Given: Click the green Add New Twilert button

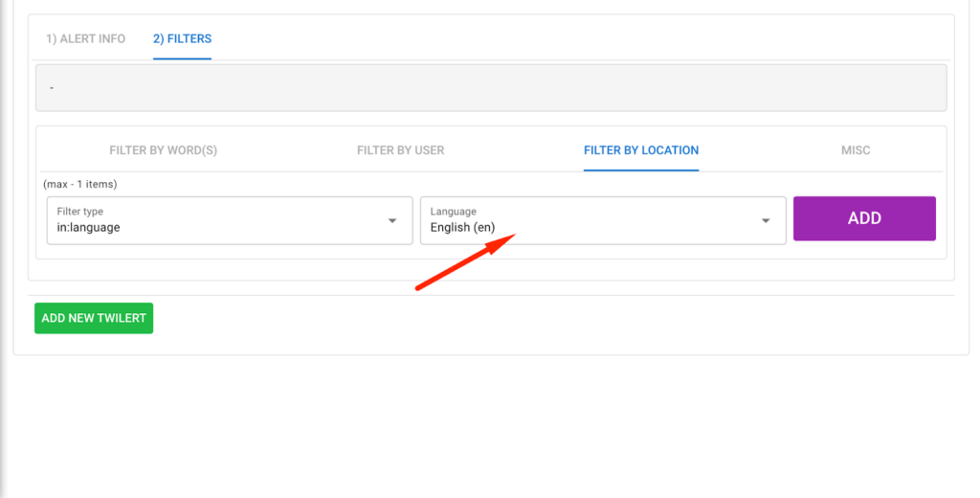Looking at the screenshot, I should pyautogui.click(x=94, y=318).
